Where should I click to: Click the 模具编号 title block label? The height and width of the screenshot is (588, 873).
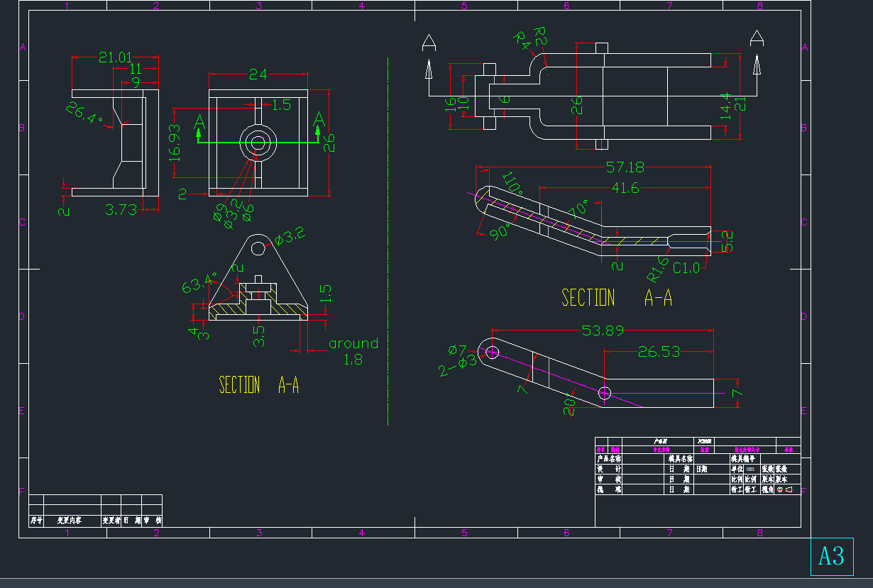745,459
